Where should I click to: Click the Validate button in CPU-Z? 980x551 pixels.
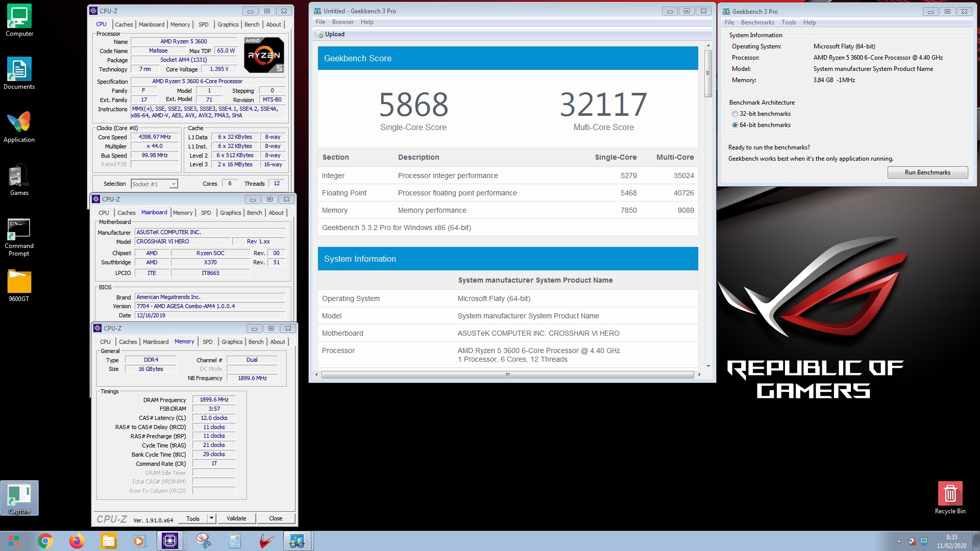236,518
